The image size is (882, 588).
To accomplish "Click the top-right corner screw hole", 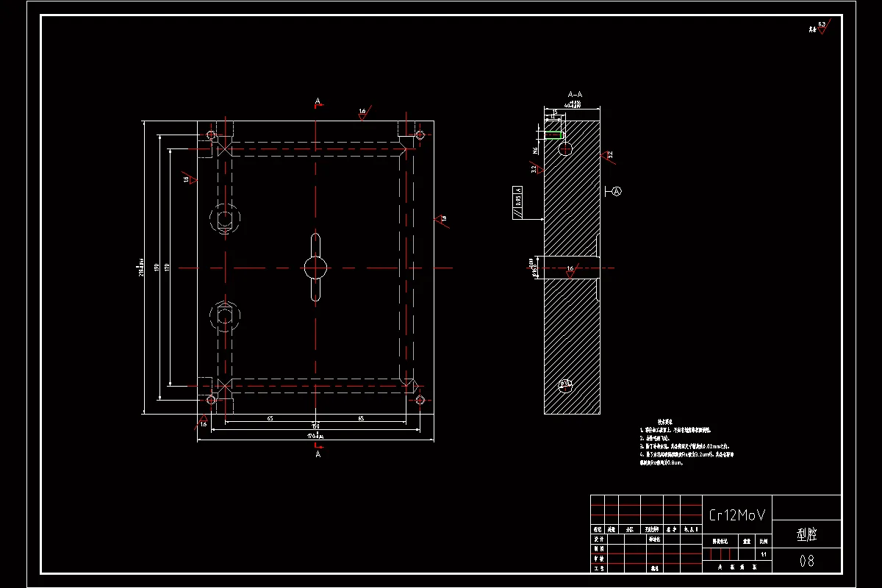I will point(420,135).
